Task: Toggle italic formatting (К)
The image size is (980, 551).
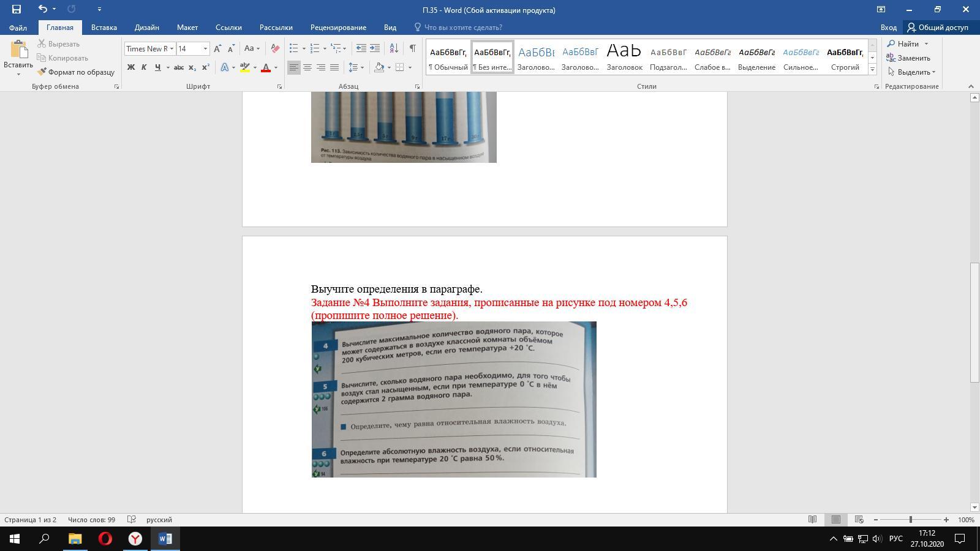Action: 144,67
